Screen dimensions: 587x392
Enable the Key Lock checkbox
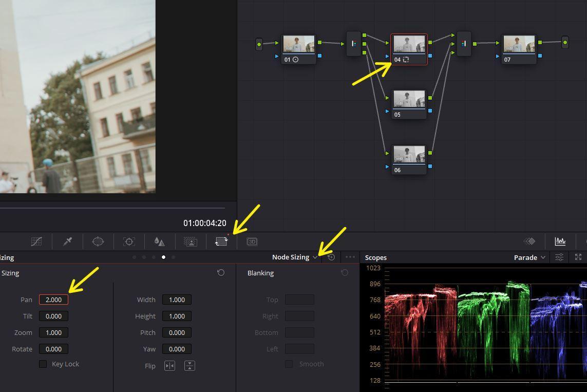43,364
